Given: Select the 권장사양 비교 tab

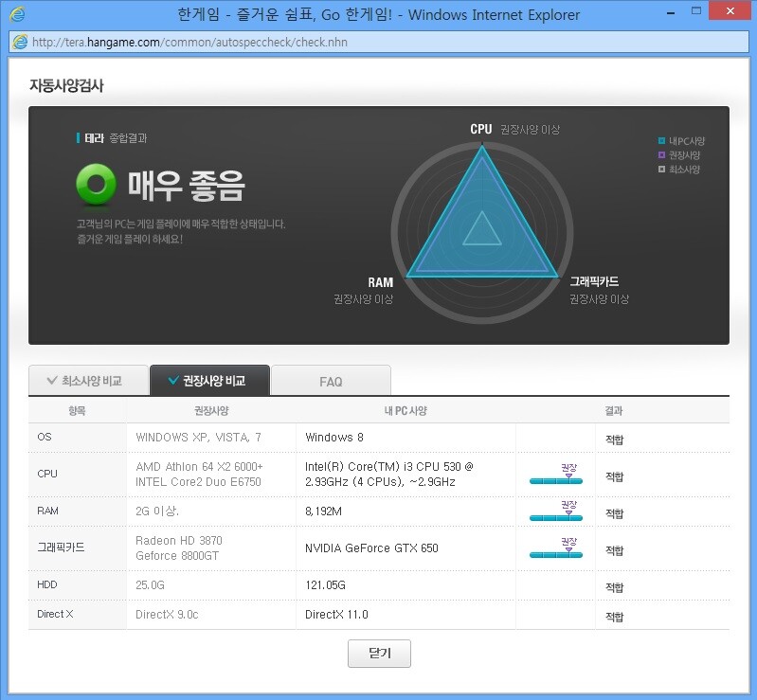Looking at the screenshot, I should click(209, 381).
